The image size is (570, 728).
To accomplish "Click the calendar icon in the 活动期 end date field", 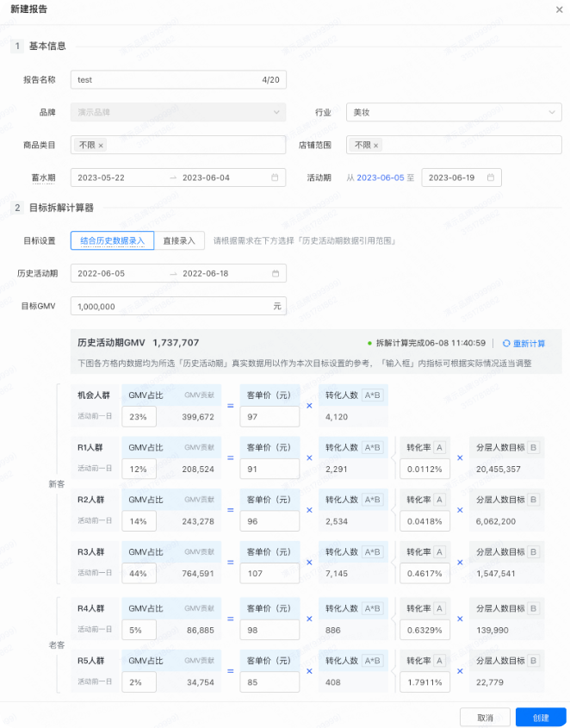I will pos(491,177).
